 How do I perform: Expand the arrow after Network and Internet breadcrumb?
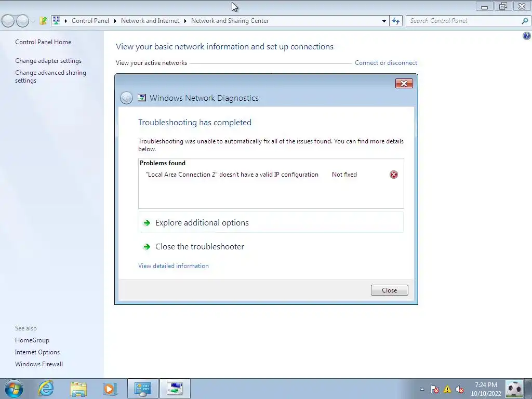tap(185, 21)
